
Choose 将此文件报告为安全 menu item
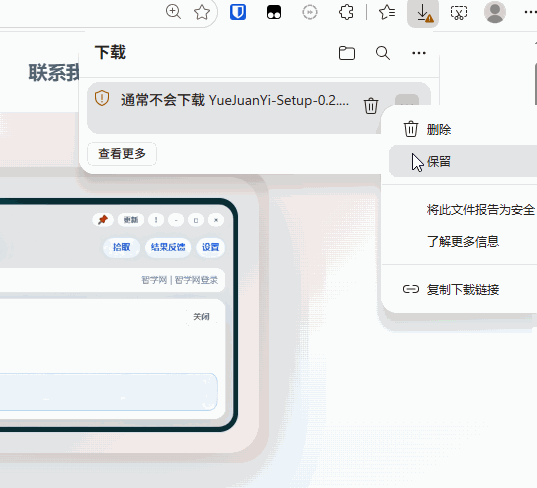pyautogui.click(x=480, y=209)
